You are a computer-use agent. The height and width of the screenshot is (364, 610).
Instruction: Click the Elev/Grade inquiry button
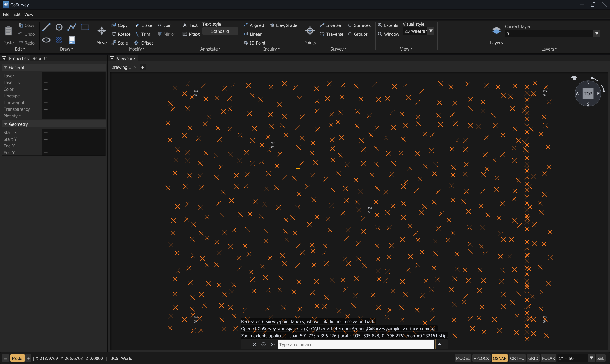click(x=284, y=25)
